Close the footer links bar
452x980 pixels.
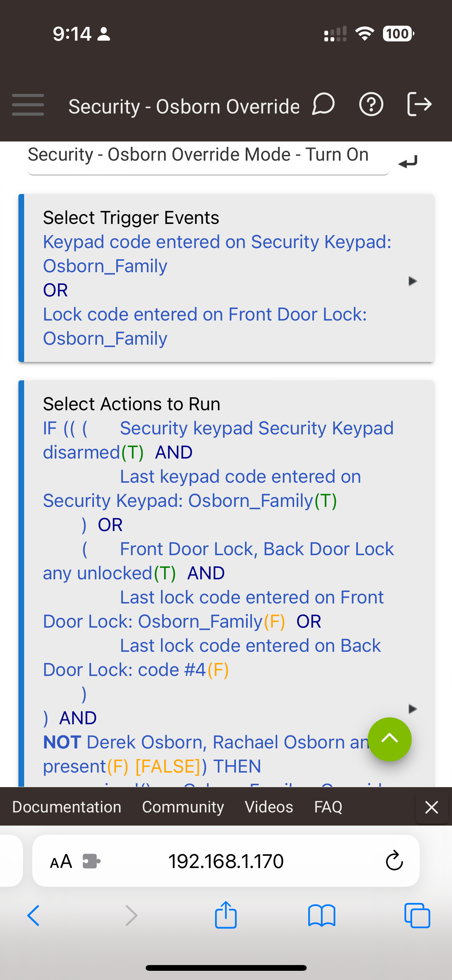click(432, 807)
